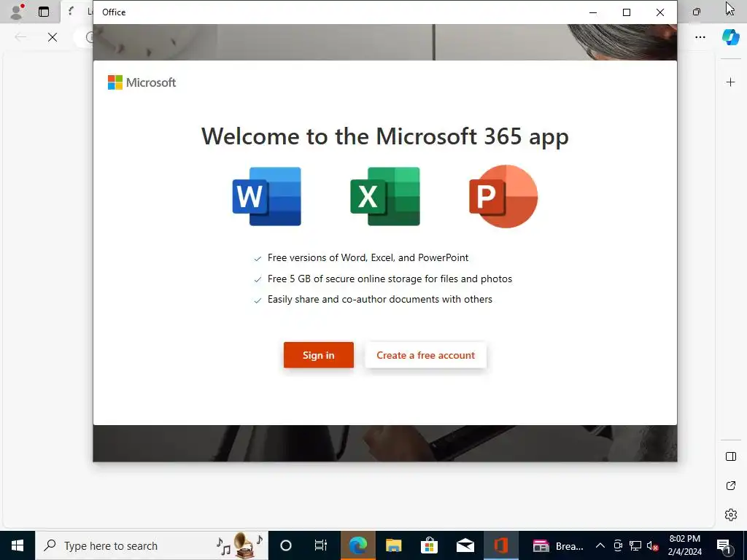Click the 'Welcome to the Microsoft 365 app' heading
The image size is (747, 560).
385,136
